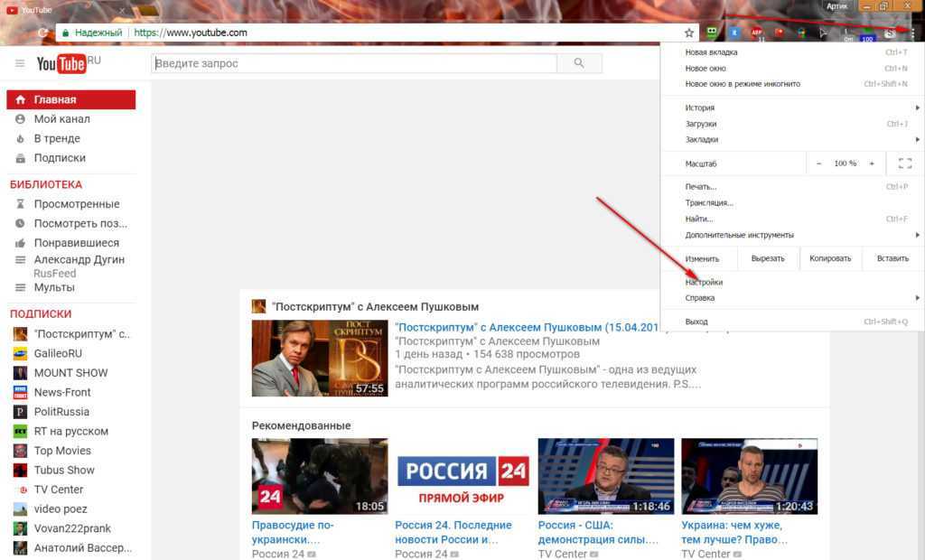925x560 pixels.
Task: Increase zoom with the plus button
Action: click(872, 163)
